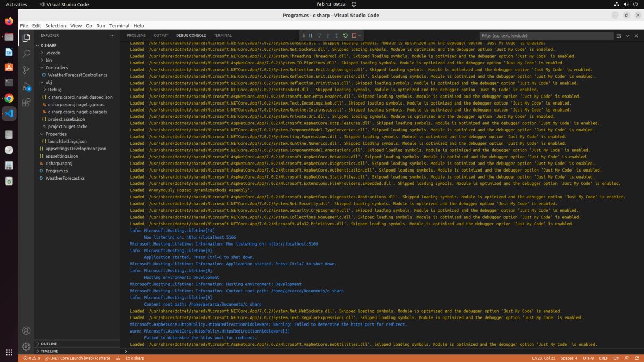Show Applications grid in dock
Image resolution: width=644 pixels, height=362 pixels.
tap(9, 352)
